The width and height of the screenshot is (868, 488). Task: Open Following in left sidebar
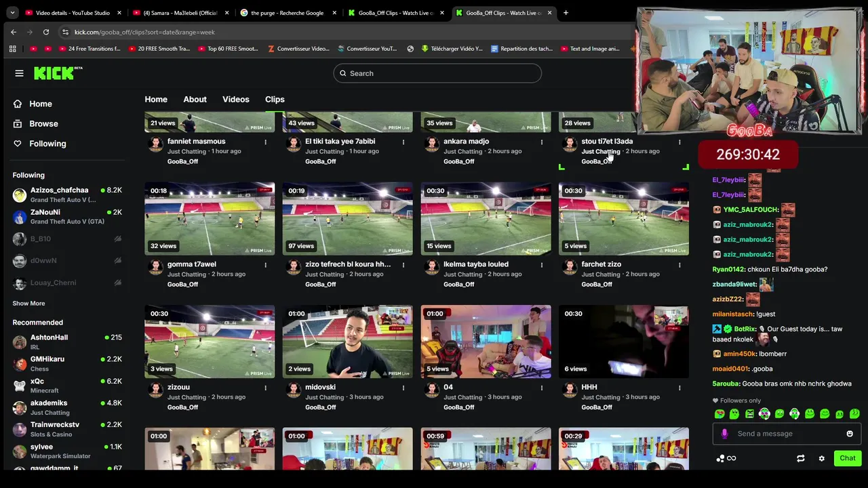(x=39, y=144)
